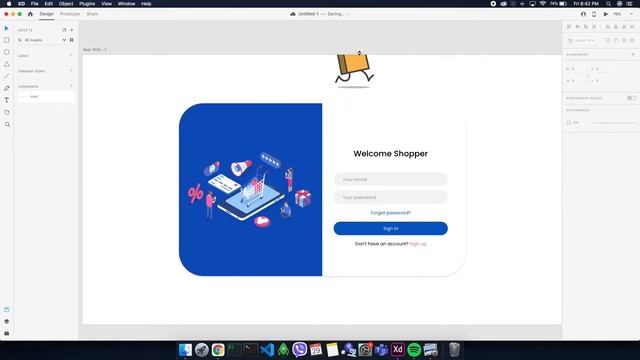Click the Home icon in the XD toolbar
The height and width of the screenshot is (360, 640).
click(30, 14)
